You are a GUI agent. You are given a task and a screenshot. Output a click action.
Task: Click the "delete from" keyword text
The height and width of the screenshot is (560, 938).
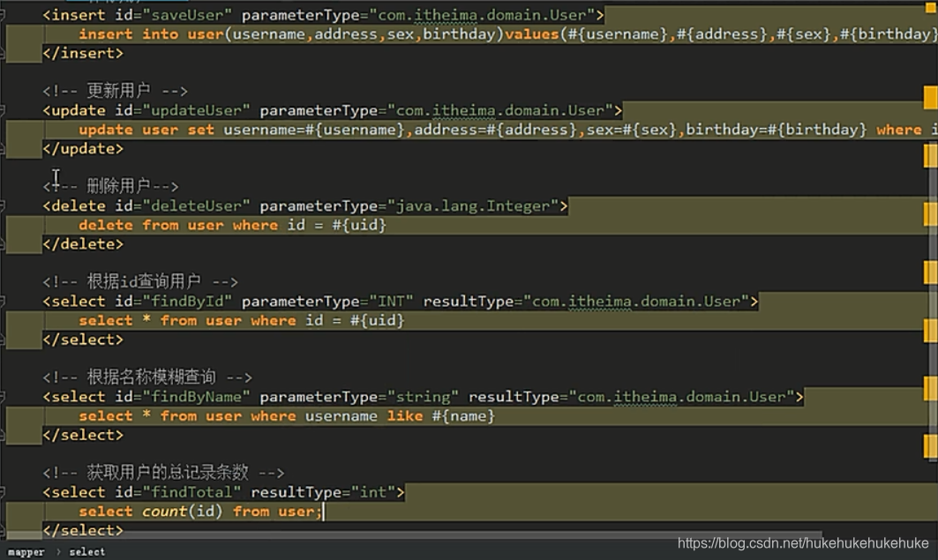(129, 225)
